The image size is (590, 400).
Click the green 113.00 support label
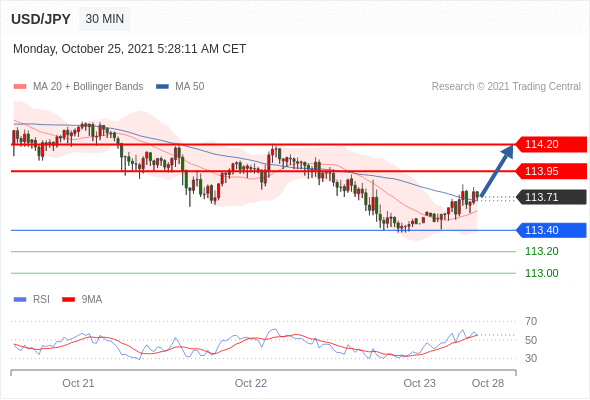[542, 273]
